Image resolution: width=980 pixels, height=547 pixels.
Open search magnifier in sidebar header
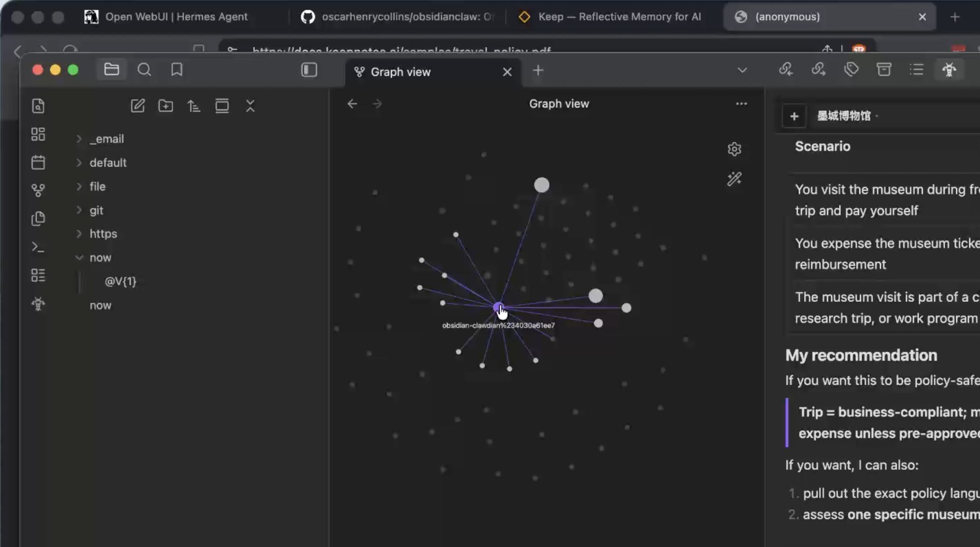[x=144, y=70]
